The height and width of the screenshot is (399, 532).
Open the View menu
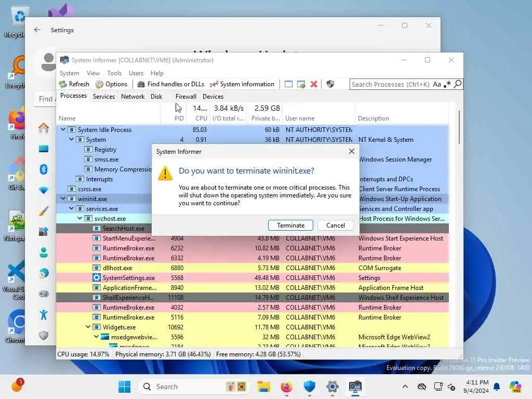(93, 73)
